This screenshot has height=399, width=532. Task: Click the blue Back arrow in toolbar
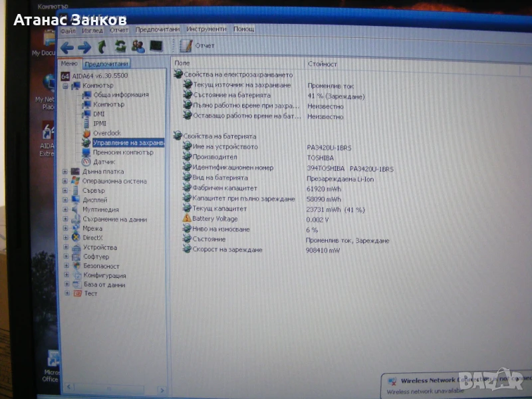(67, 47)
